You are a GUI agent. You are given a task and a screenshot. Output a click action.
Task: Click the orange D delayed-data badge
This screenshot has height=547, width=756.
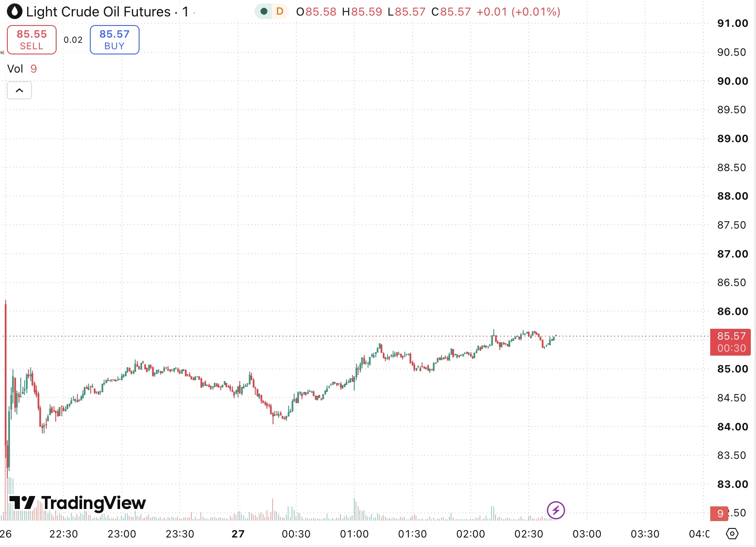(x=280, y=12)
